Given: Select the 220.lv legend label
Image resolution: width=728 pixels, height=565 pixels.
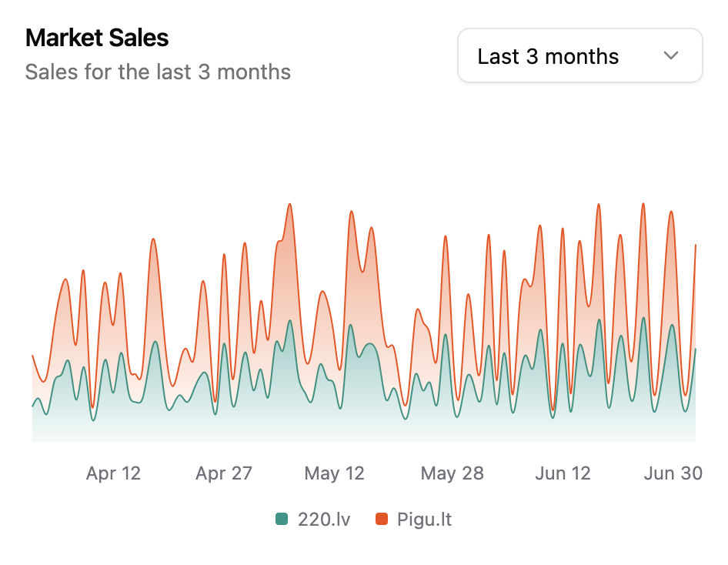Looking at the screenshot, I should [x=325, y=520].
